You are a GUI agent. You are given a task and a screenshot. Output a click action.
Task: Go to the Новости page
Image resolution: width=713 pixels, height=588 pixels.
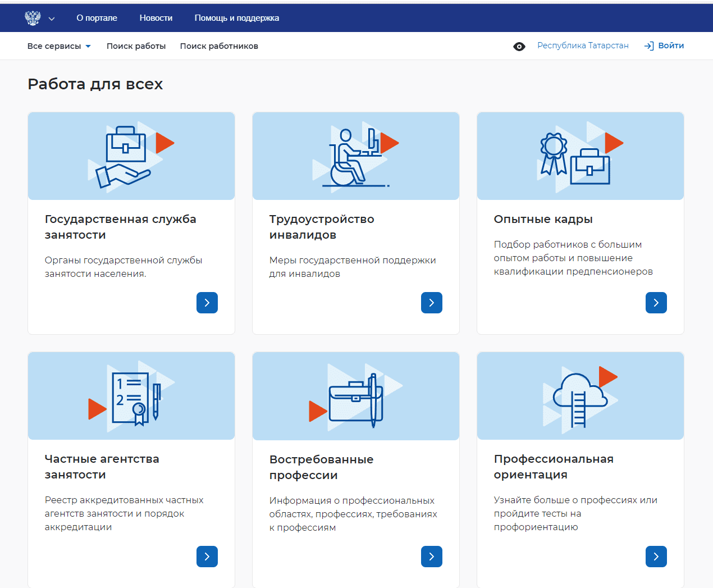[156, 18]
